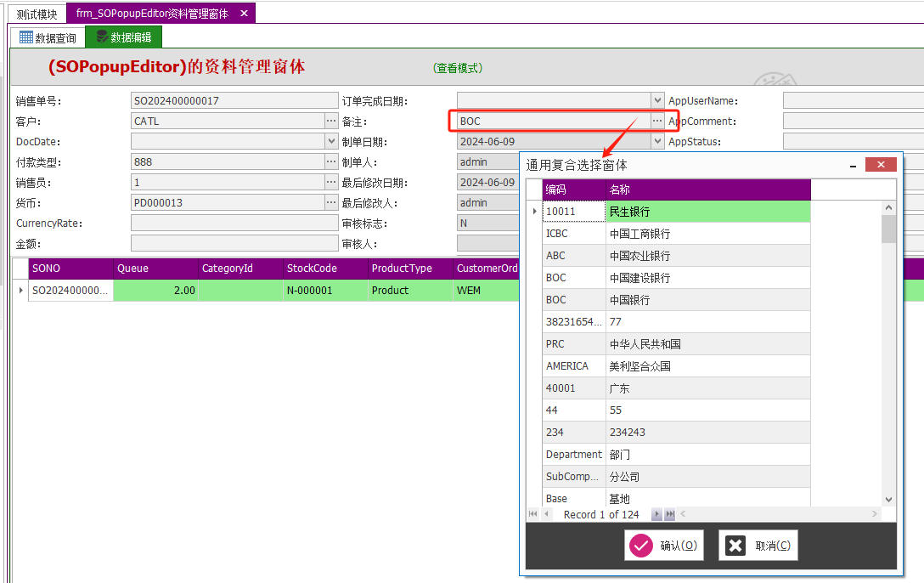Go to last record in popup navigator
Viewport: 924px width, 583px height.
[670, 514]
